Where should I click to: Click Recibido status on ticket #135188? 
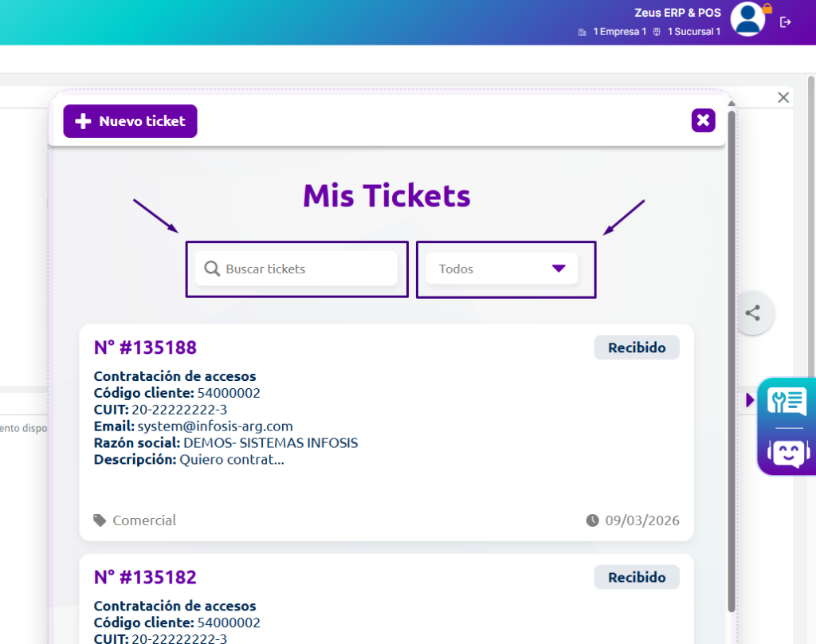[636, 348]
